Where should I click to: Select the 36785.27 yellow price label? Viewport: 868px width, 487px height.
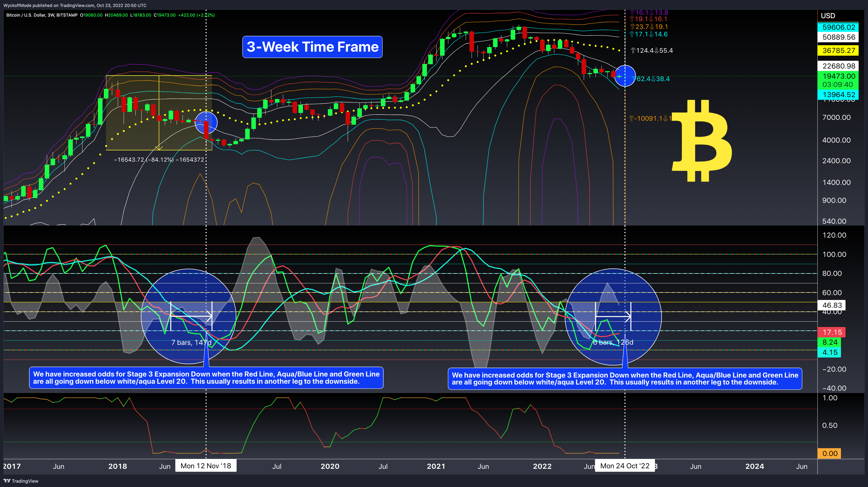[838, 51]
